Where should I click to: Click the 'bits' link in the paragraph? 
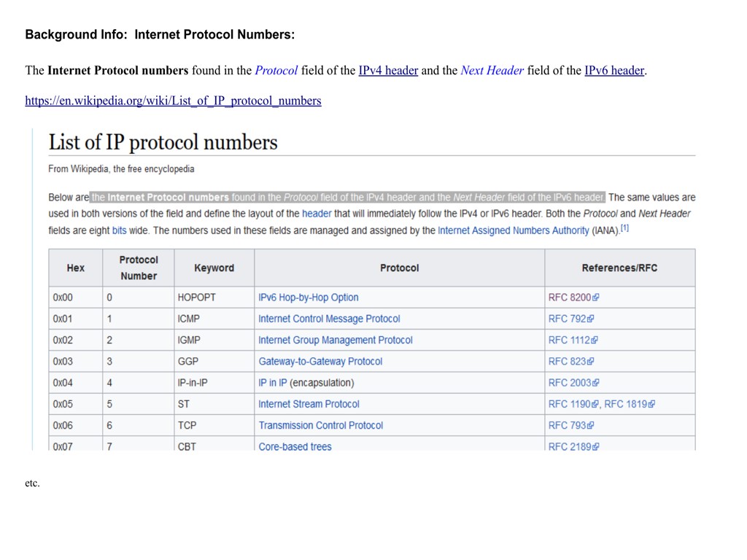tap(119, 230)
